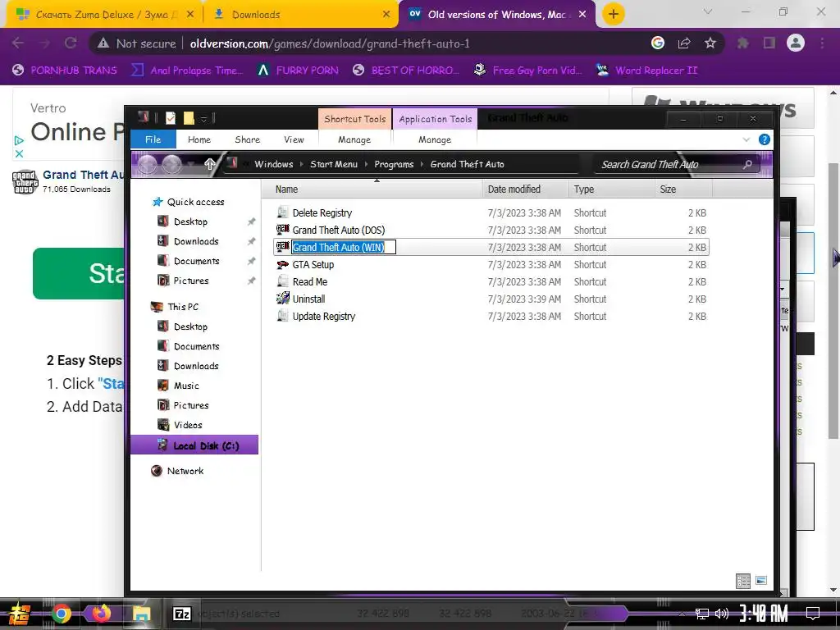
Task: Open a new Chrome tab
Action: 614,14
